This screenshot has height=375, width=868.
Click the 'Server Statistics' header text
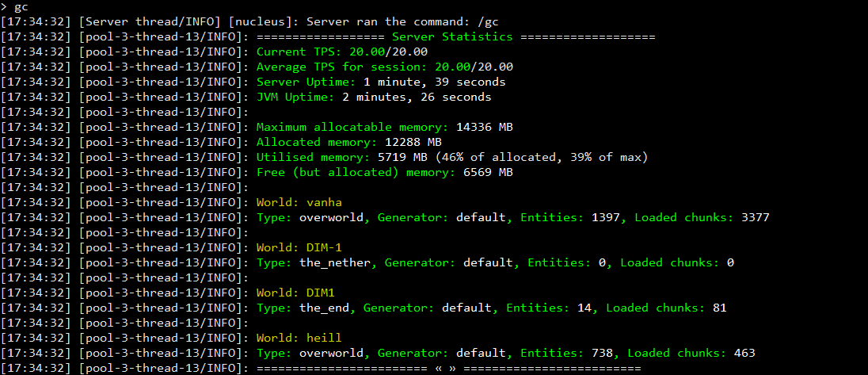pyautogui.click(x=452, y=37)
